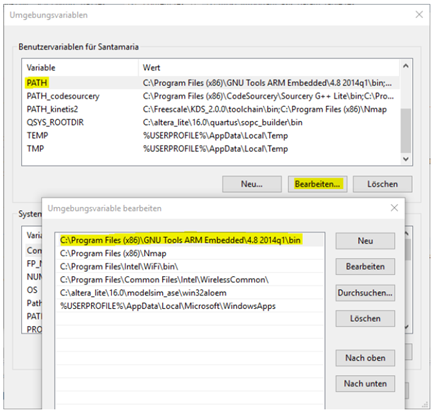Click Neu... button for user variables
Image resolution: width=435 pixels, height=416 pixels.
coord(252,184)
